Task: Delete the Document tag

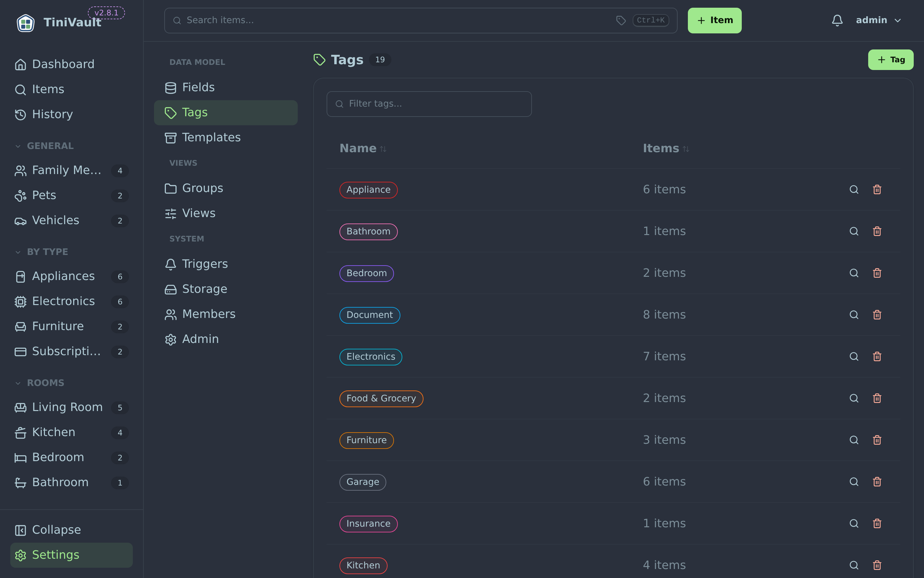Action: pos(877,315)
